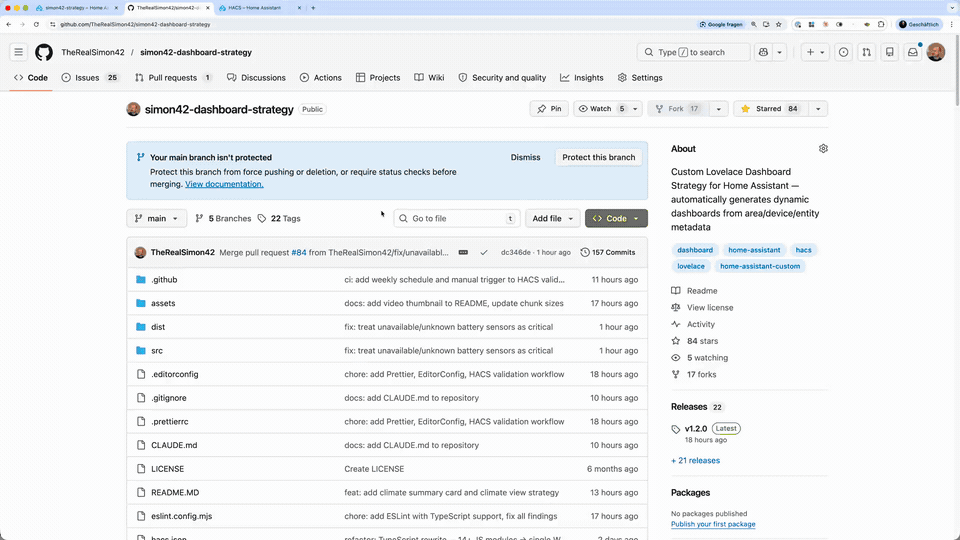Open the Insights tab
Image resolution: width=960 pixels, height=540 pixels.
pyautogui.click(x=582, y=78)
